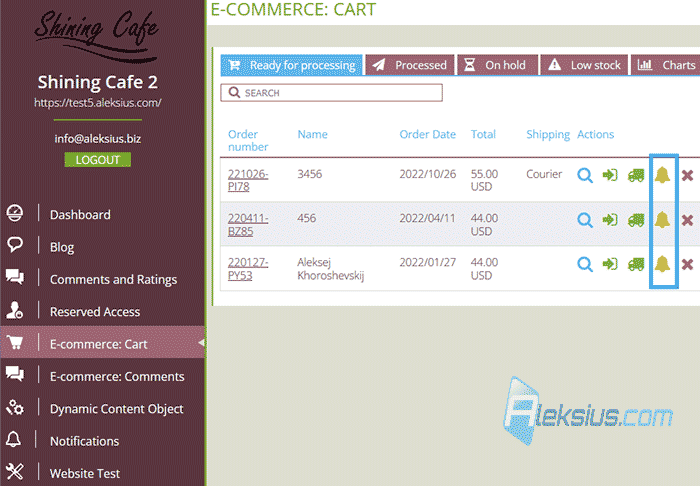Screen dimensions: 700x486
Task: Open Notifications menu item
Action: [84, 441]
